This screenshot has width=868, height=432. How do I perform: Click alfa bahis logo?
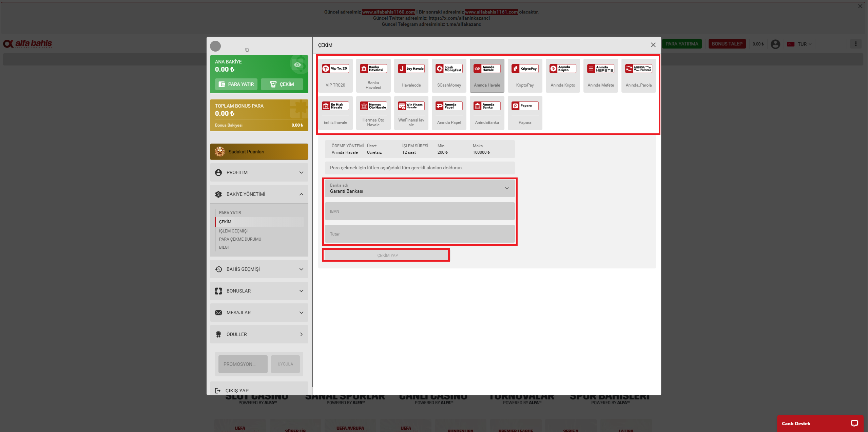pyautogui.click(x=28, y=44)
